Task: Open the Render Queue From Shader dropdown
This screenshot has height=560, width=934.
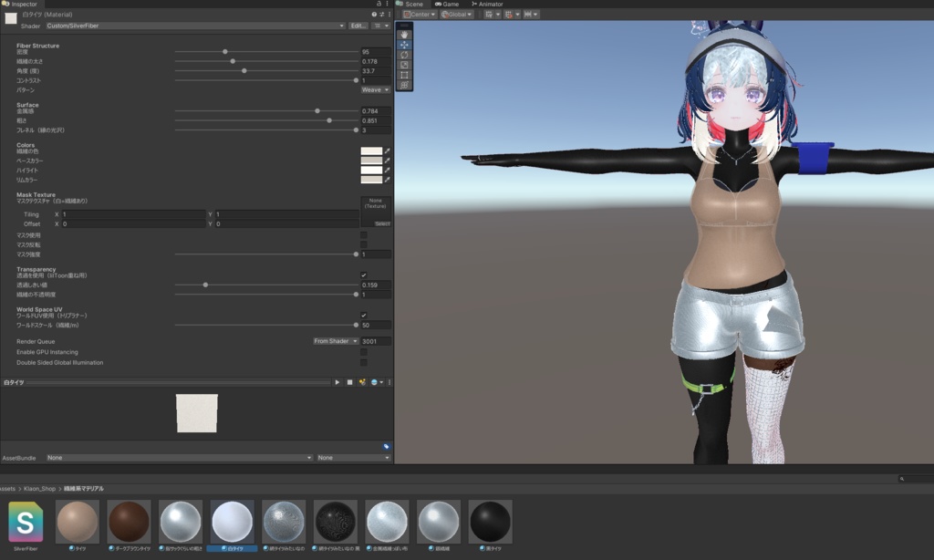Action: [x=336, y=341]
